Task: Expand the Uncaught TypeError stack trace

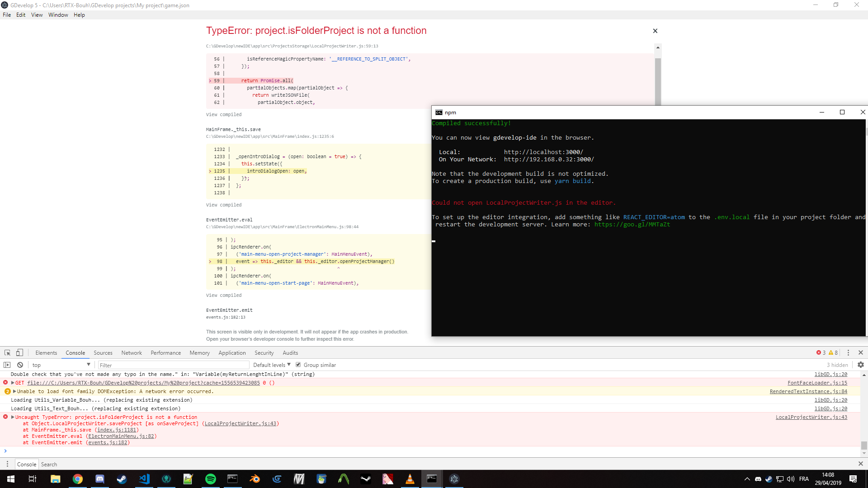Action: [11, 417]
